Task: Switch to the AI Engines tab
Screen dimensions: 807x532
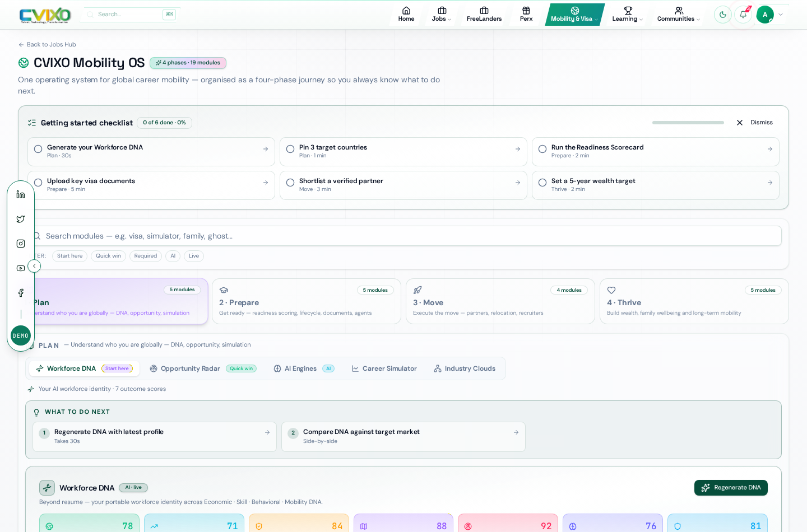Action: (303, 368)
